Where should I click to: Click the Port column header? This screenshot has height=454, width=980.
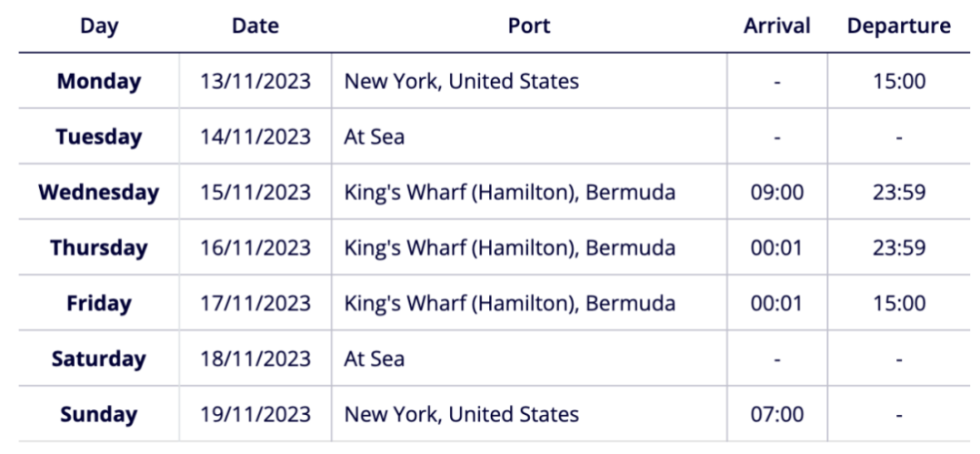[x=529, y=26]
